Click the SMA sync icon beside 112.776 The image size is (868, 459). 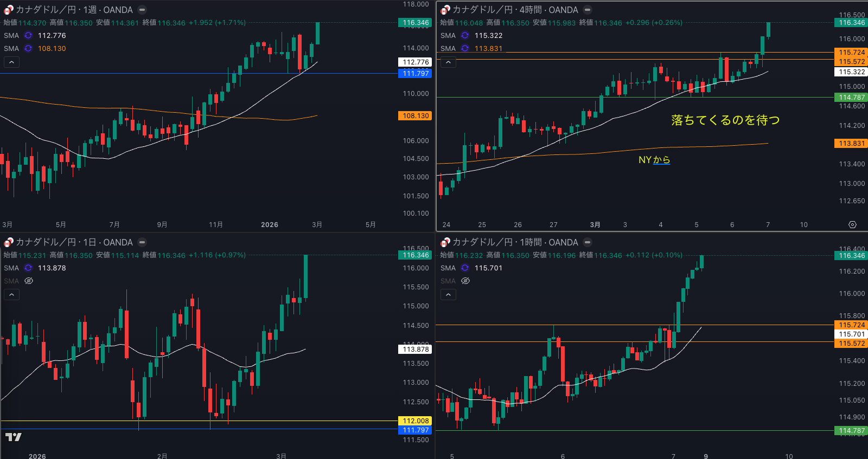coord(28,36)
